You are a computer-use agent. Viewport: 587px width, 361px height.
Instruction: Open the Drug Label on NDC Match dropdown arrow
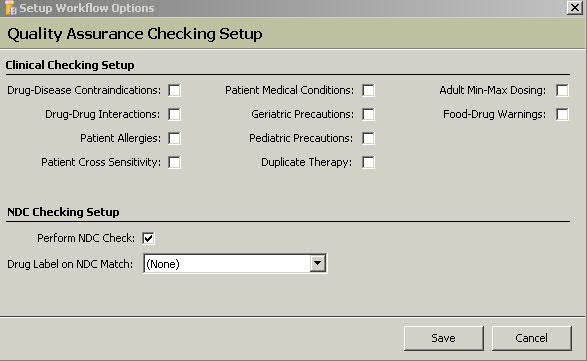pyautogui.click(x=317, y=264)
